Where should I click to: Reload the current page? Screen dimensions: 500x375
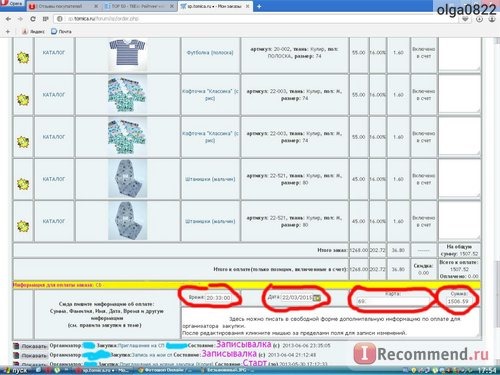pyautogui.click(x=33, y=19)
